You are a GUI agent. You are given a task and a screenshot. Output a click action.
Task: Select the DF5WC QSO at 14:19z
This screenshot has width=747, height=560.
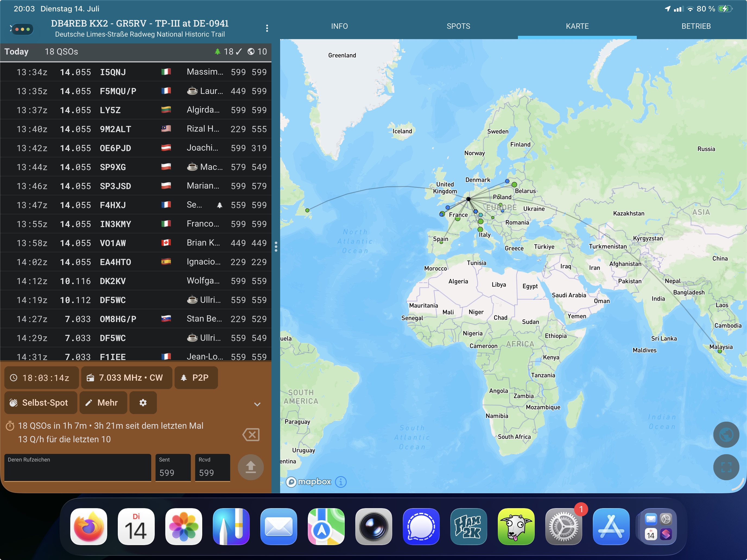coord(136,300)
